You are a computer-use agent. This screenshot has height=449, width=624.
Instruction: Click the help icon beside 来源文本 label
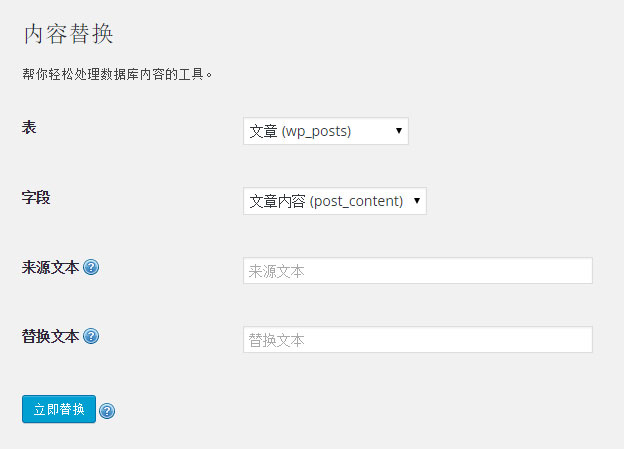91,267
